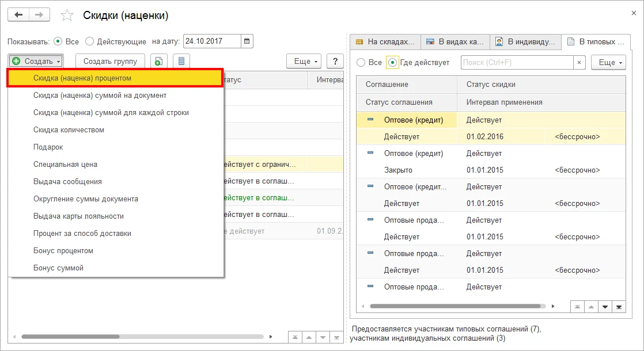Switch to the В типовых tab

596,42
